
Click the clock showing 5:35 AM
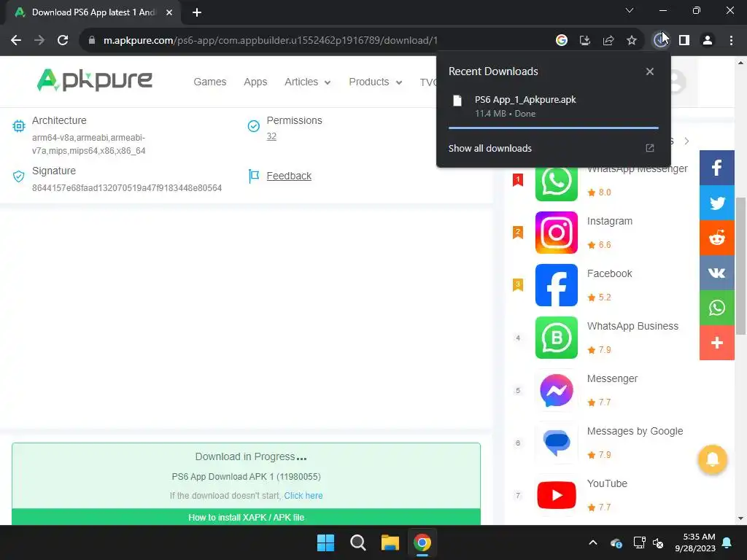[x=695, y=542]
